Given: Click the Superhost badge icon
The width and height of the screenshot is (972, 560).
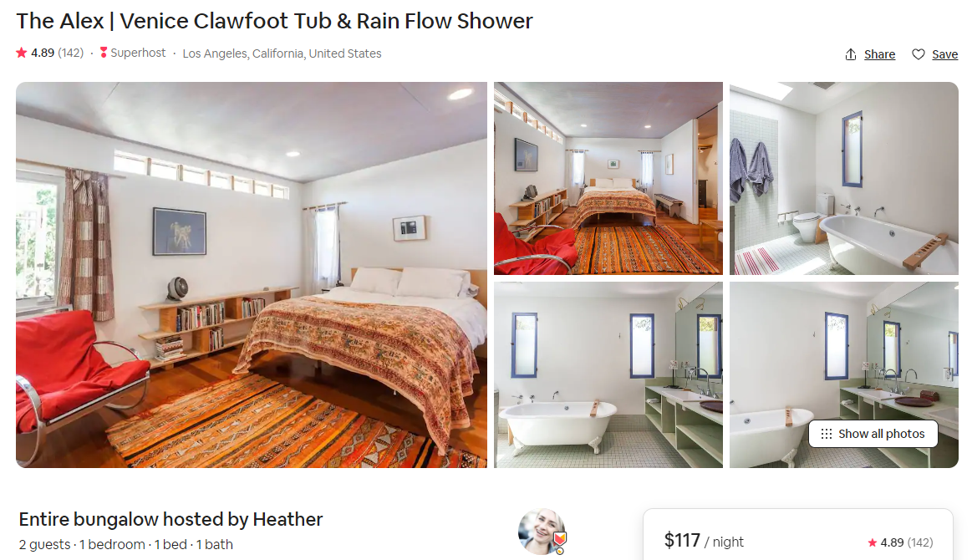Looking at the screenshot, I should 104,53.
